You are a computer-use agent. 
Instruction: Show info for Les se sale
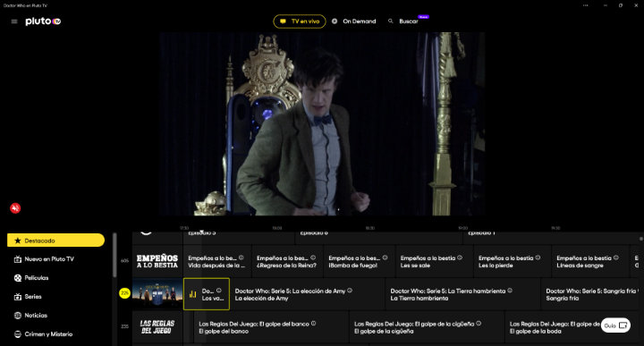click(x=460, y=257)
